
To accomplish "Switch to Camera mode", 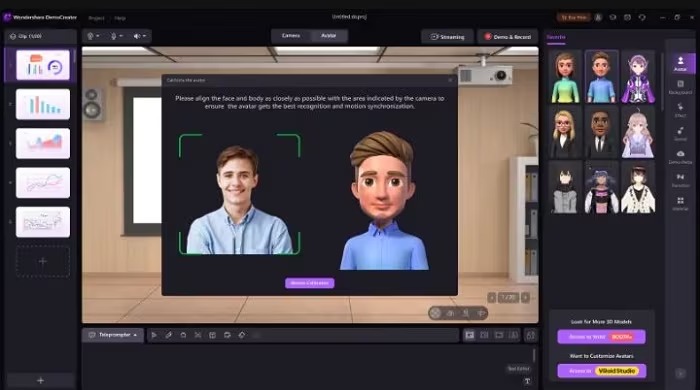I will coord(291,36).
